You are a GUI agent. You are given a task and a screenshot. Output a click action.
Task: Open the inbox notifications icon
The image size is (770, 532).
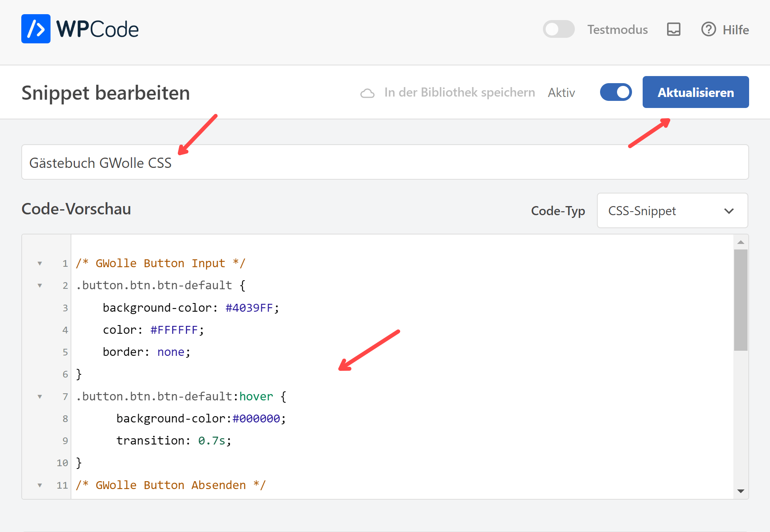click(673, 29)
